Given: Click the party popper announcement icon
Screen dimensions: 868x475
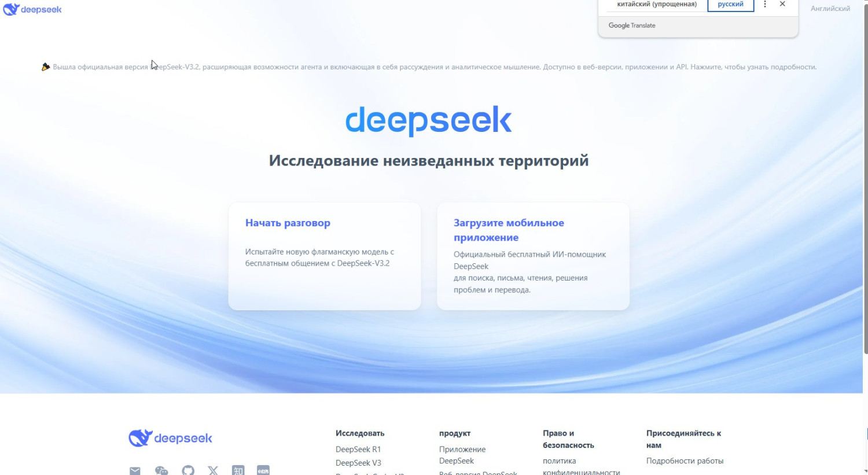Looking at the screenshot, I should (x=46, y=67).
